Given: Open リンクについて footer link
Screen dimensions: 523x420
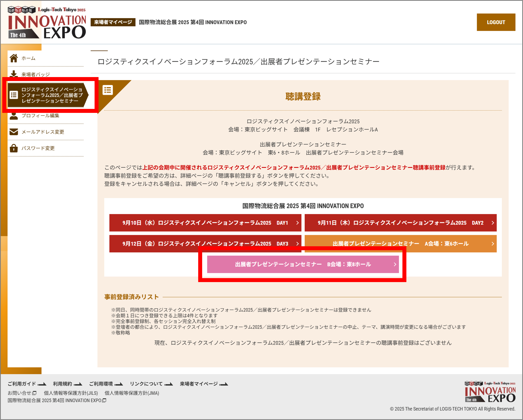Looking at the screenshot, I should pos(151,384).
